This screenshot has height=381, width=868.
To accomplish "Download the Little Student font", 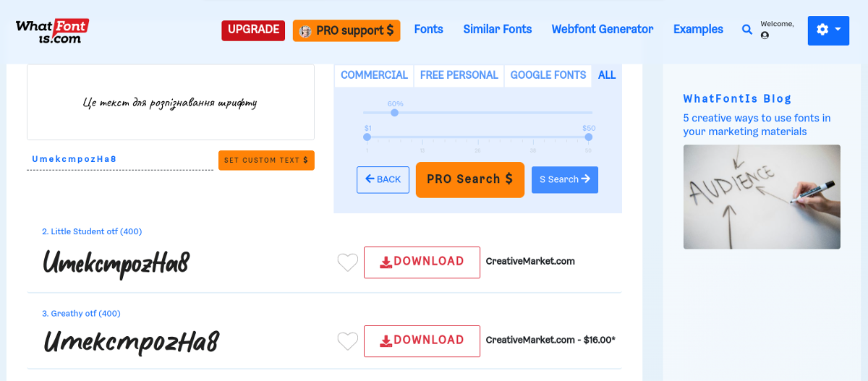I will tap(422, 262).
